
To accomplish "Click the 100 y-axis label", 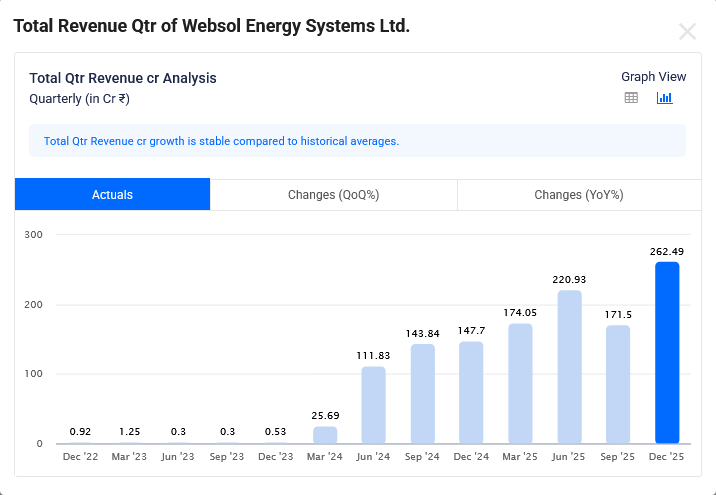I will tap(33, 374).
